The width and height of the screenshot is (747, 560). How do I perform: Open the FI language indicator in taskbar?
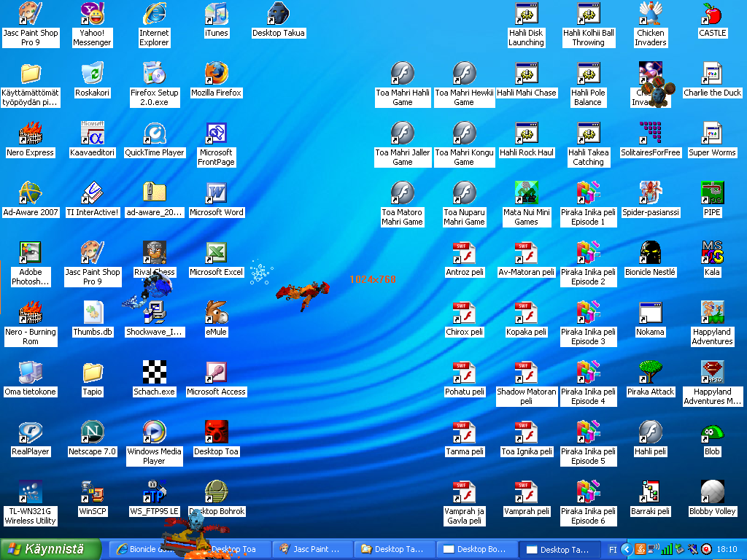(613, 549)
